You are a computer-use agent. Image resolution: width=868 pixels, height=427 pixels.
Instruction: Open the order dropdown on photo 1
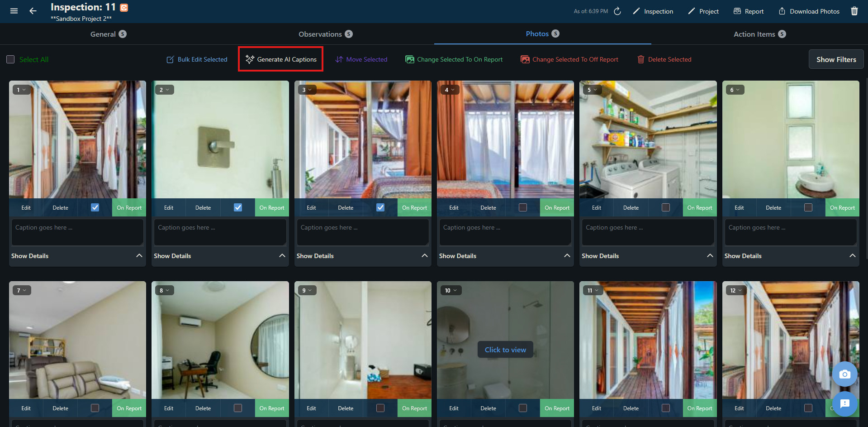[22, 90]
